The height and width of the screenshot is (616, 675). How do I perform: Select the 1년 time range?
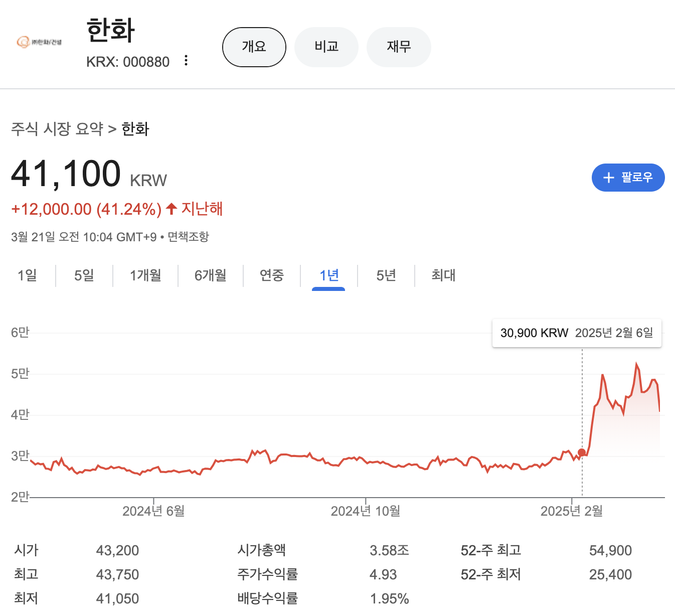tap(329, 275)
